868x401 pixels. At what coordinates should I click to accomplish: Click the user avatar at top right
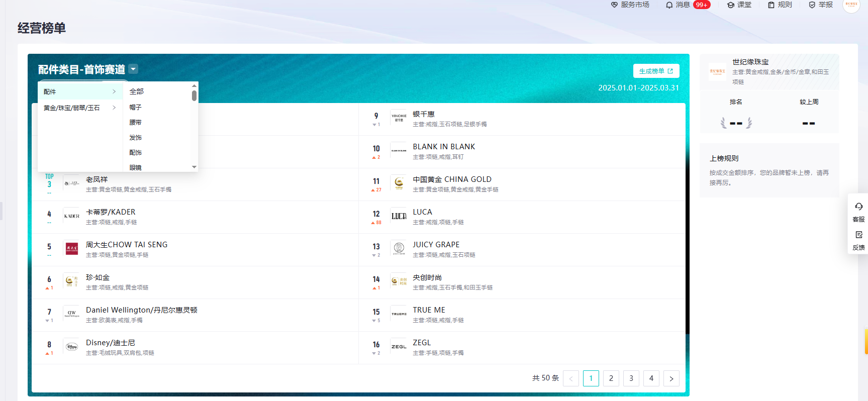click(851, 5)
